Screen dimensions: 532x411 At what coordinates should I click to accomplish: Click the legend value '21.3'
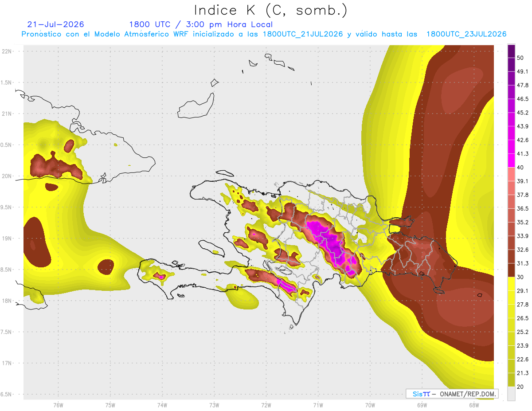(x=522, y=373)
